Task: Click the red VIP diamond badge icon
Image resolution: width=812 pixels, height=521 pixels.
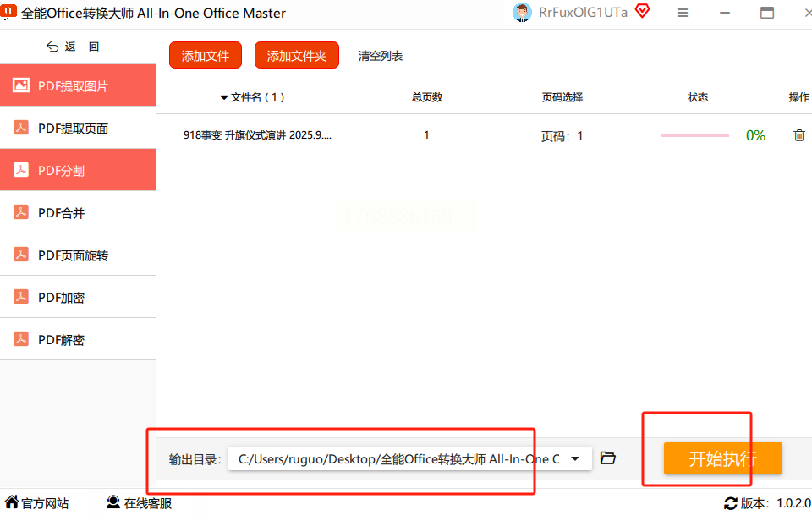Action: coord(642,11)
